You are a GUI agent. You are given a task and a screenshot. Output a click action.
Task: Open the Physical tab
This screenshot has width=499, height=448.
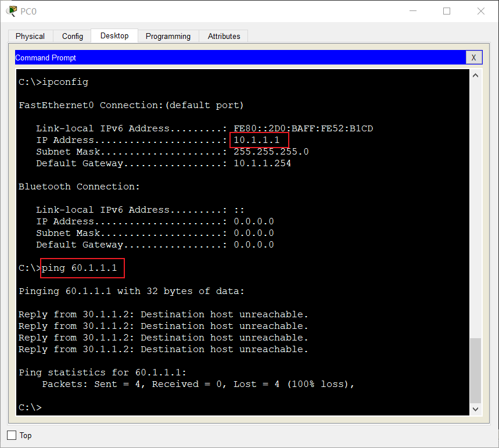(30, 36)
